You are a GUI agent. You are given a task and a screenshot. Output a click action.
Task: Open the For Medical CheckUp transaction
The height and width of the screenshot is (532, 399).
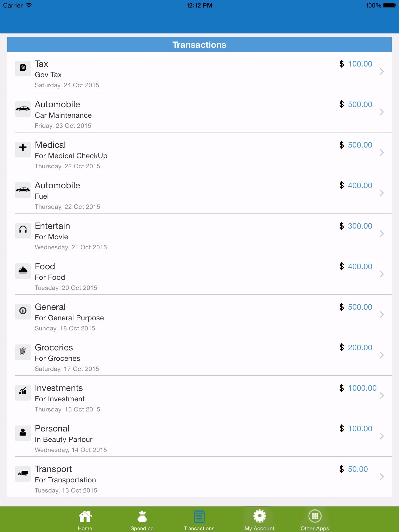pos(71,156)
